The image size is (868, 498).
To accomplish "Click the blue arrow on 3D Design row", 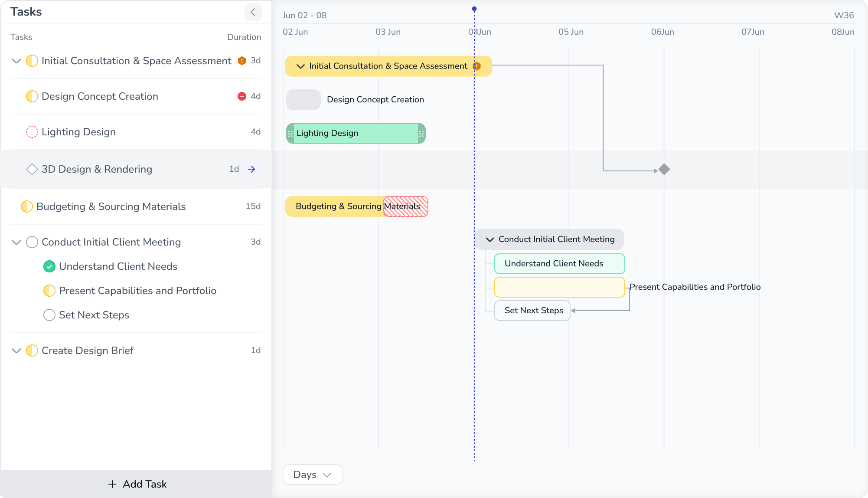I will pyautogui.click(x=251, y=169).
